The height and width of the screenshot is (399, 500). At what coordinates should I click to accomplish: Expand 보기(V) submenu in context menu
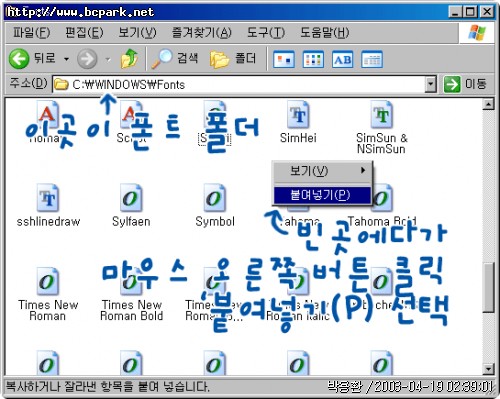323,171
